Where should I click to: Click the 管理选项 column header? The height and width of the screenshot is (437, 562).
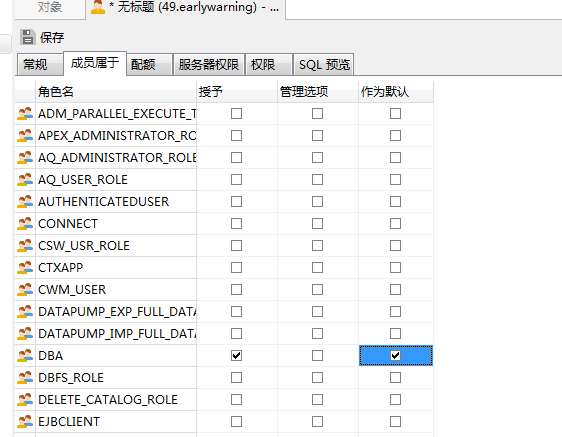tap(318, 92)
